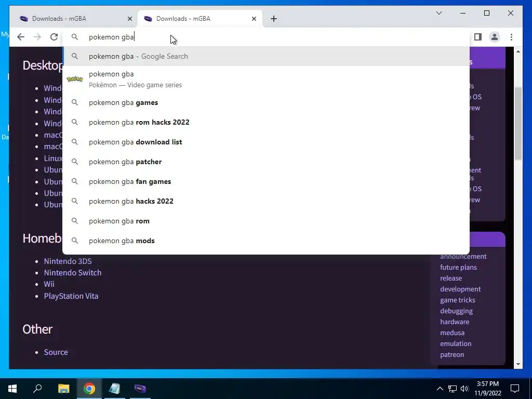Open the release tag link

tap(451, 278)
